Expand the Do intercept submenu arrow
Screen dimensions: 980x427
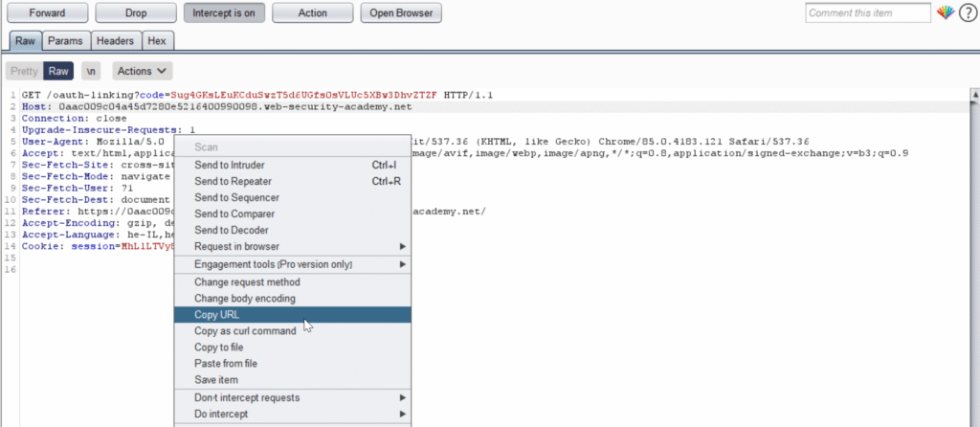click(x=402, y=414)
